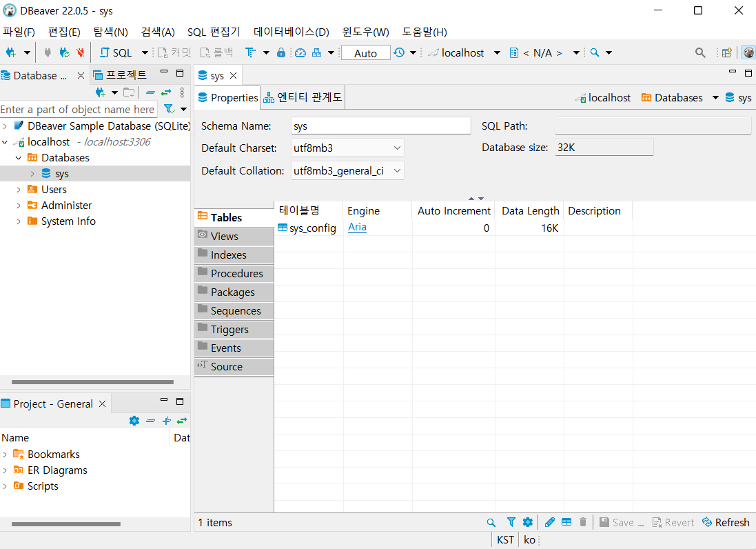
Task: Open the Default Charset utf8mb3 combo box
Action: click(347, 148)
